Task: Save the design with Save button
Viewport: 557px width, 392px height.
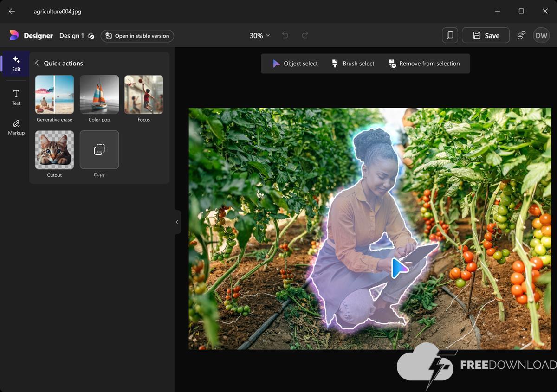Action: pos(486,35)
